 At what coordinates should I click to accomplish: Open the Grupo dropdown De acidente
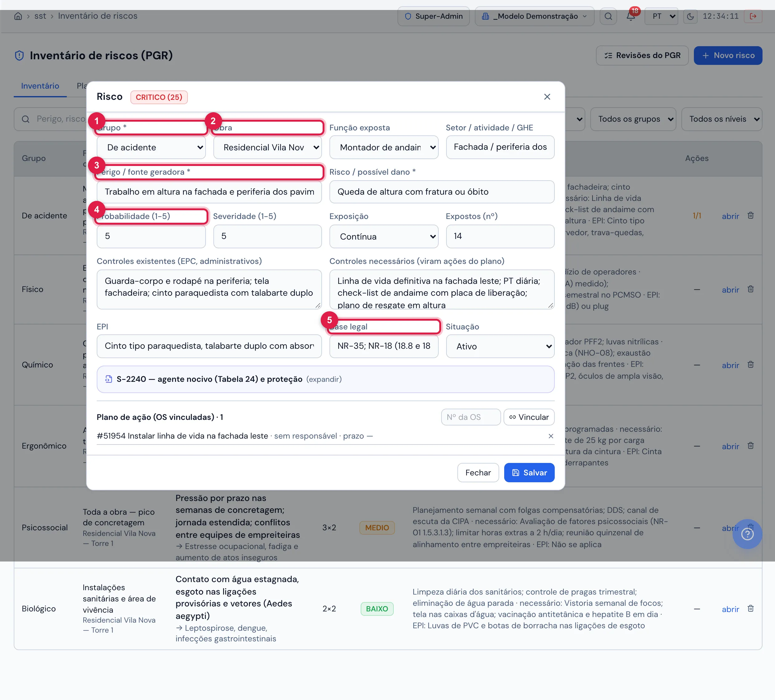tap(151, 147)
